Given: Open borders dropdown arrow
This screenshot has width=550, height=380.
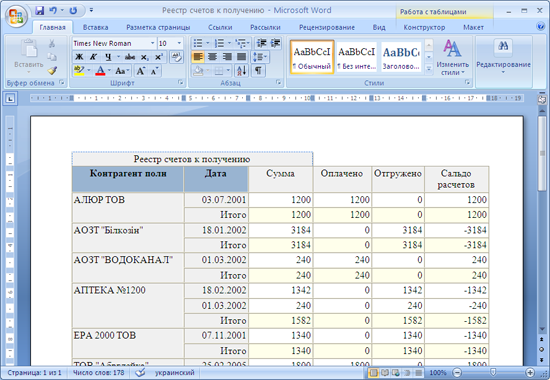Looking at the screenshot, I should [228, 71].
